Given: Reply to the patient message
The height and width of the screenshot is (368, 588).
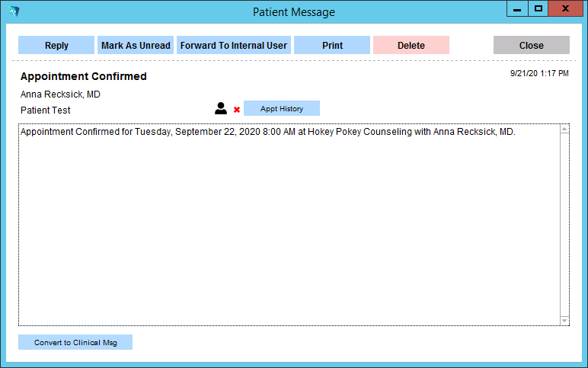Looking at the screenshot, I should pyautogui.click(x=56, y=46).
